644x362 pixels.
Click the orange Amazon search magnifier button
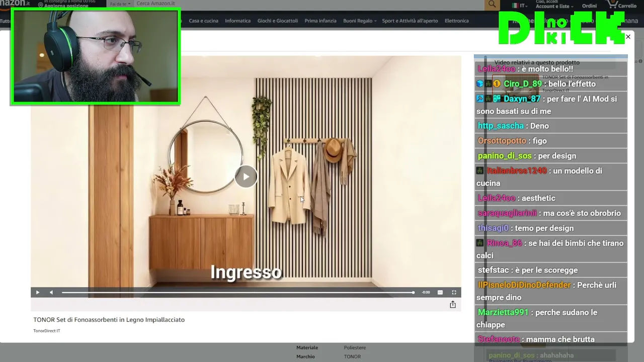[492, 5]
